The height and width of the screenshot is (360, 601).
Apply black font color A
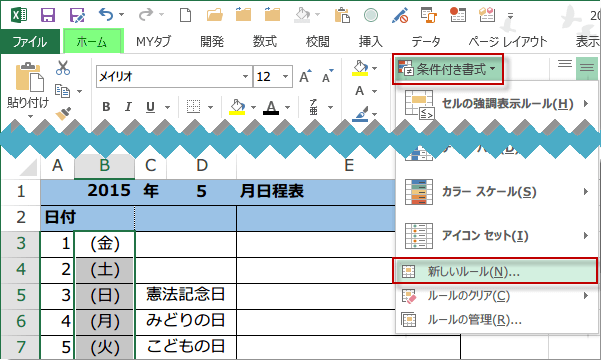(x=271, y=107)
